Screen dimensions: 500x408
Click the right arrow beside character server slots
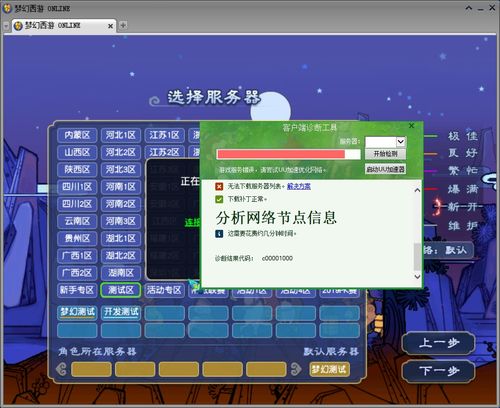tap(296, 369)
